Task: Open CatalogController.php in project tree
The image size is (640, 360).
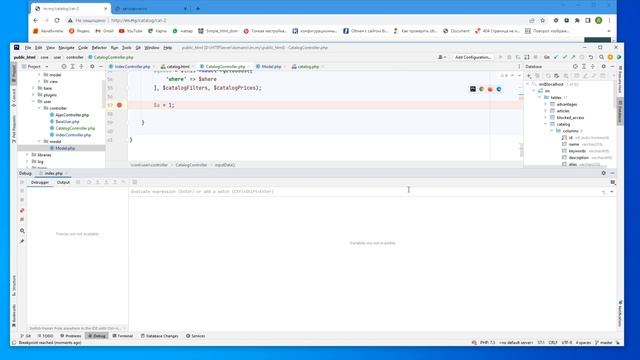Action: (x=75, y=128)
